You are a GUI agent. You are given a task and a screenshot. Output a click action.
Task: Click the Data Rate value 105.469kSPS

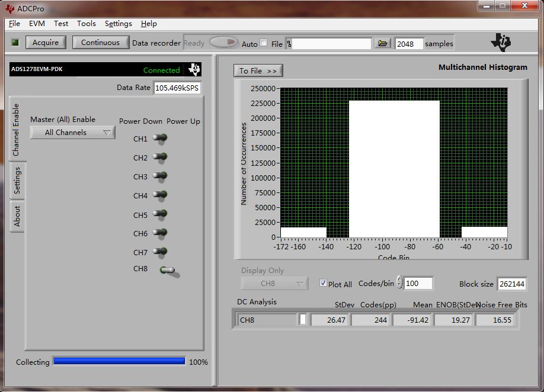coord(177,88)
